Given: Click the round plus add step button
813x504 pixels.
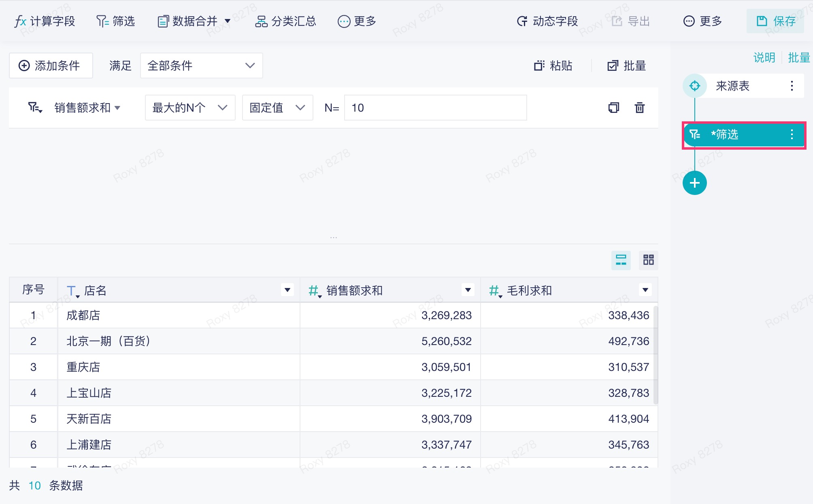Looking at the screenshot, I should [x=694, y=183].
